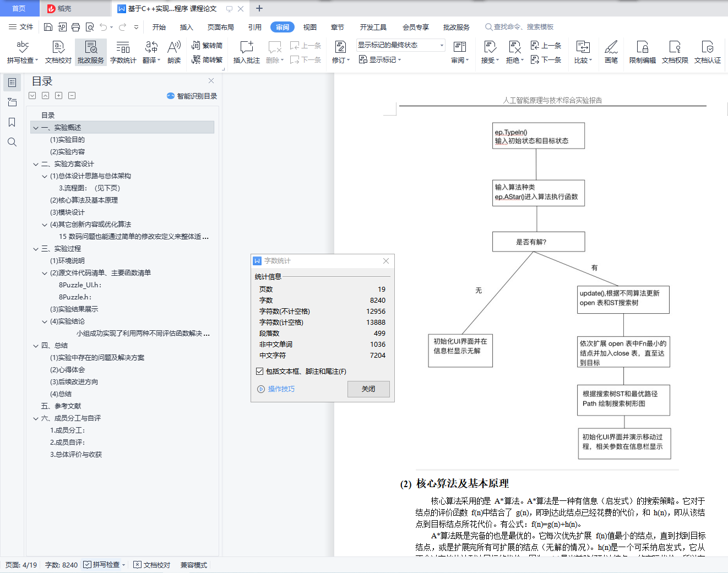This screenshot has height=573, width=728.
Task: Open Print Preview from quick toolbar
Action: (89, 27)
